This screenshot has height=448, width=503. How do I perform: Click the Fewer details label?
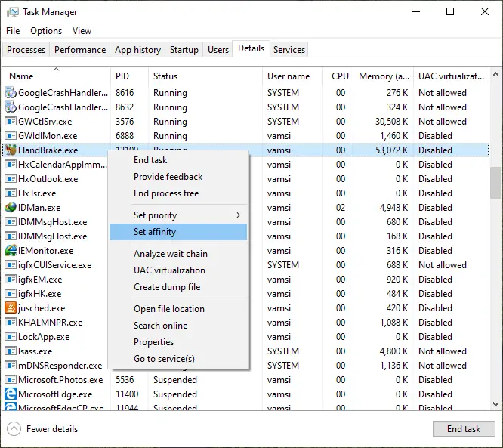(x=52, y=429)
